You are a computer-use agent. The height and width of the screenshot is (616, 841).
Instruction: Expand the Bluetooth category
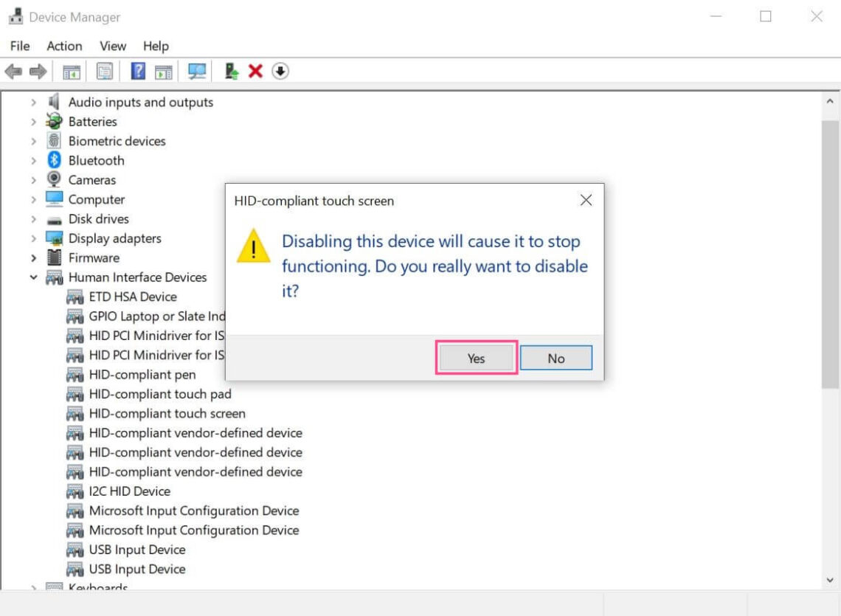coord(32,160)
